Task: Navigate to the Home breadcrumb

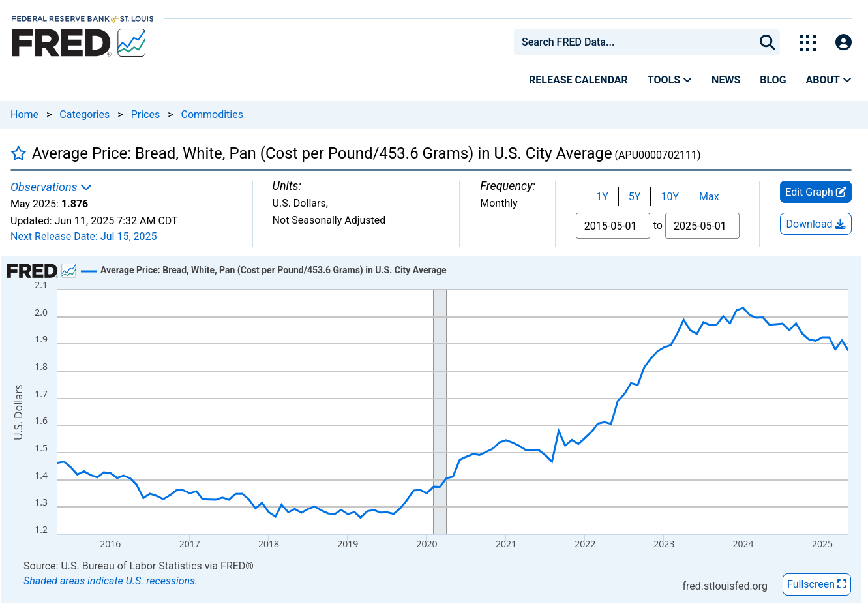Action: point(24,114)
